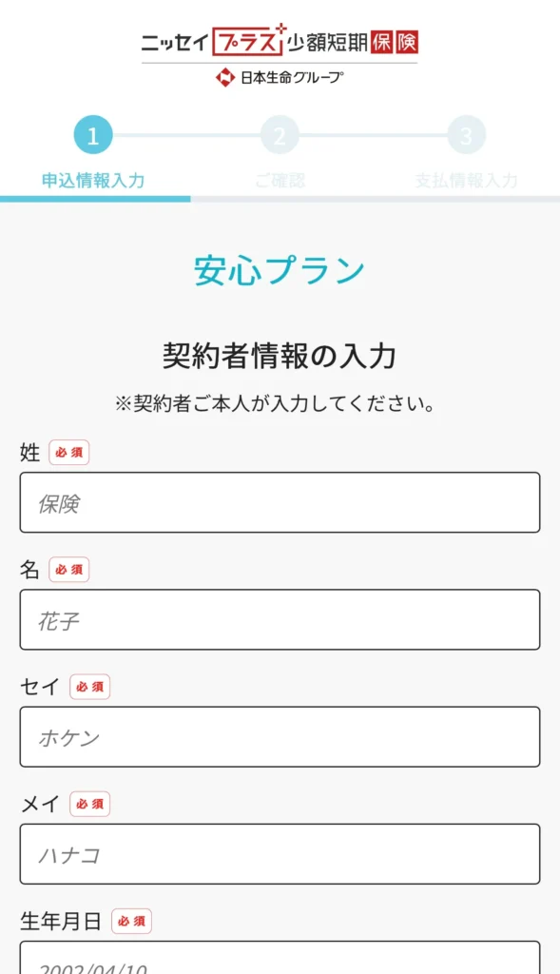Viewport: 560px width, 974px height.
Task: Focus the 姓 input field with 保険 placeholder
Action: 280,502
